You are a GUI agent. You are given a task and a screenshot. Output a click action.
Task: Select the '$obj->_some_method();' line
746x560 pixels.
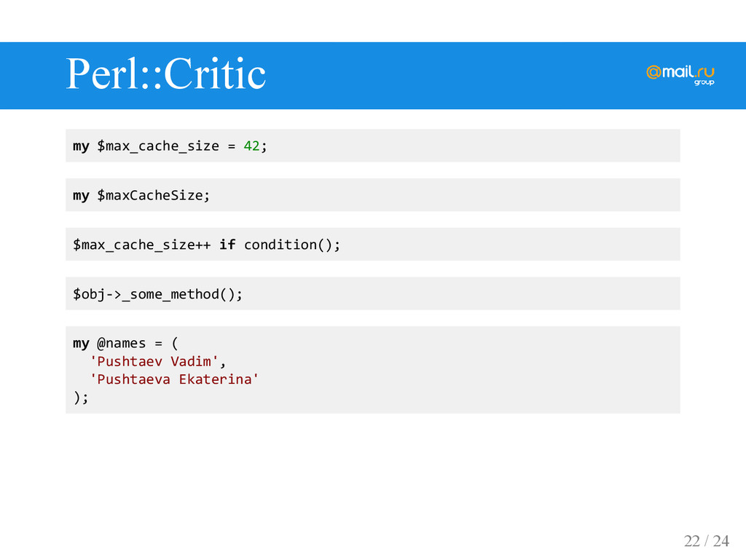(x=157, y=294)
